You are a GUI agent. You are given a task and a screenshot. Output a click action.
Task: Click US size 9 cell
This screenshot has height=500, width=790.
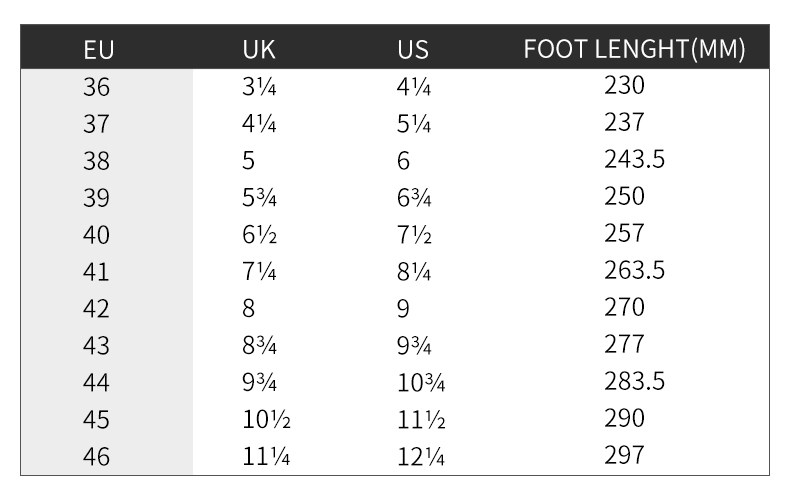click(403, 309)
